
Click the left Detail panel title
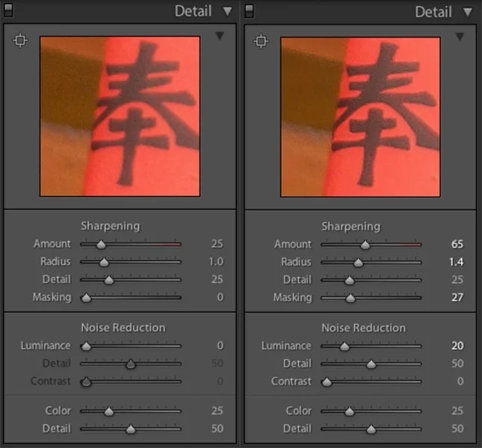(193, 11)
